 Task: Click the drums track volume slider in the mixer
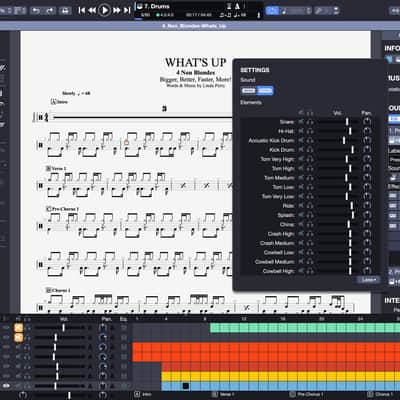pyautogui.click(x=60, y=386)
